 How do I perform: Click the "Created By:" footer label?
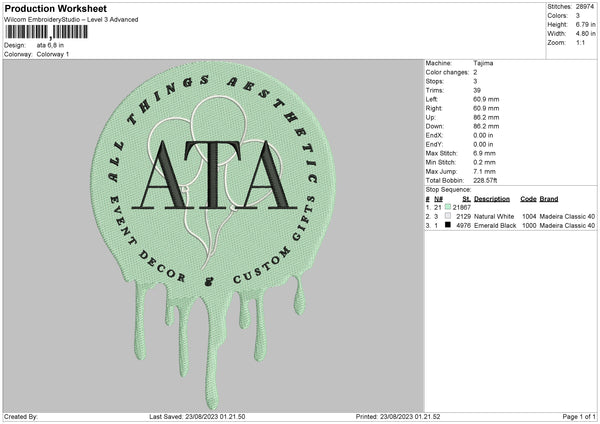click(21, 417)
